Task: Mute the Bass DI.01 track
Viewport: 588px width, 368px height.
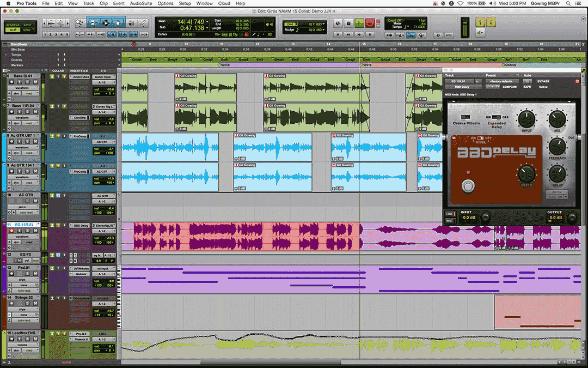Action: click(35, 82)
